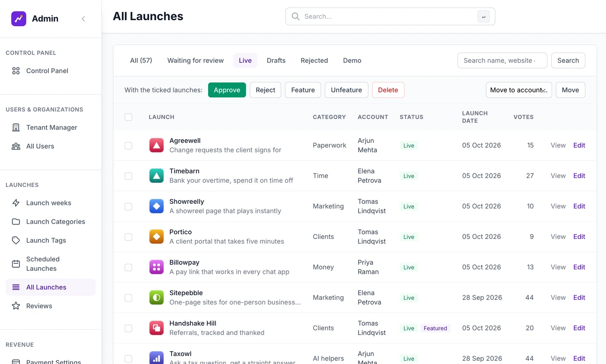Click the Portico app icon
This screenshot has width=606, height=364.
pyautogui.click(x=157, y=237)
